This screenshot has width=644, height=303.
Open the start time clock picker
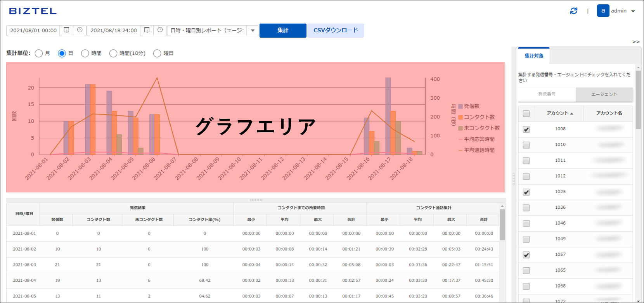click(80, 30)
